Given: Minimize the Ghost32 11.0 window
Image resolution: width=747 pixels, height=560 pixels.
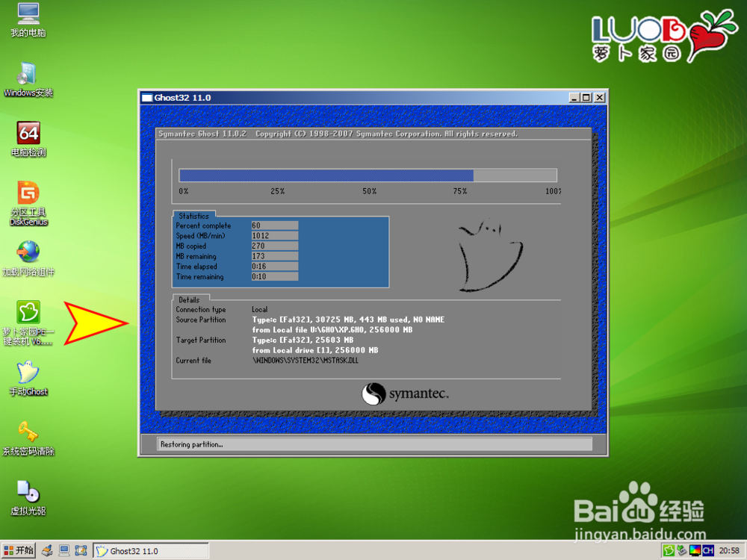Looking at the screenshot, I should tap(574, 98).
